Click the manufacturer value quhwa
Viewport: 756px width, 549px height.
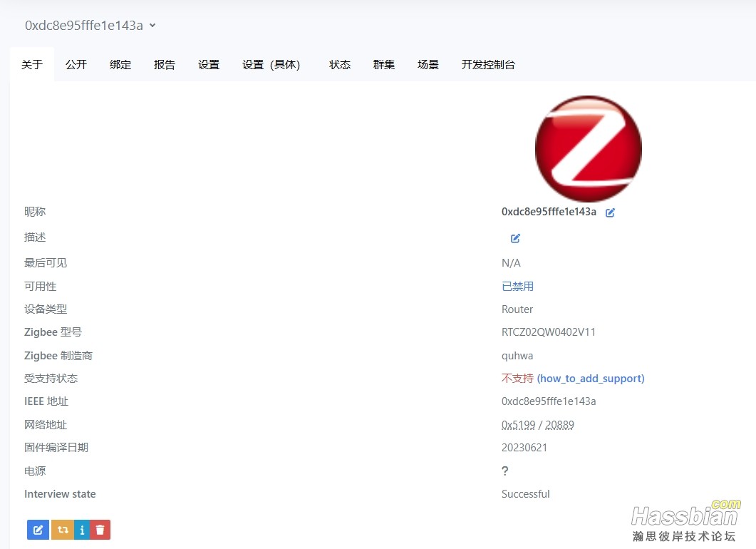[517, 356]
